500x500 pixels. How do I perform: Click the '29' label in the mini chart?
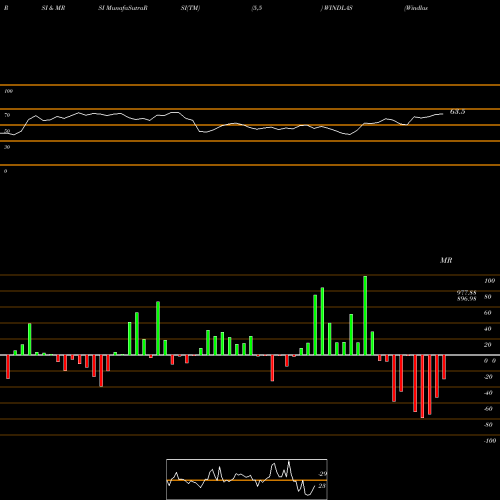coord(323,474)
